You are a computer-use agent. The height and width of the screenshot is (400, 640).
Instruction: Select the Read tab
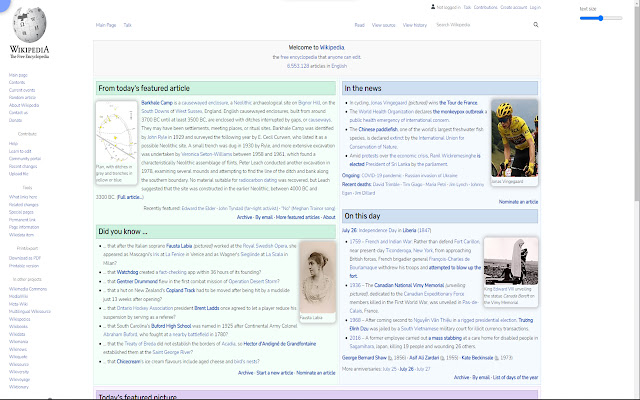[x=360, y=25]
